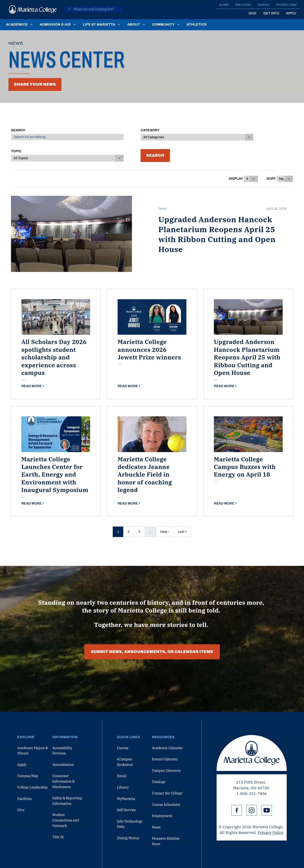The width and height of the screenshot is (304, 868).
Task: Open the Earth, Energy and Environment symposium thumbnail
Action: [x=56, y=434]
